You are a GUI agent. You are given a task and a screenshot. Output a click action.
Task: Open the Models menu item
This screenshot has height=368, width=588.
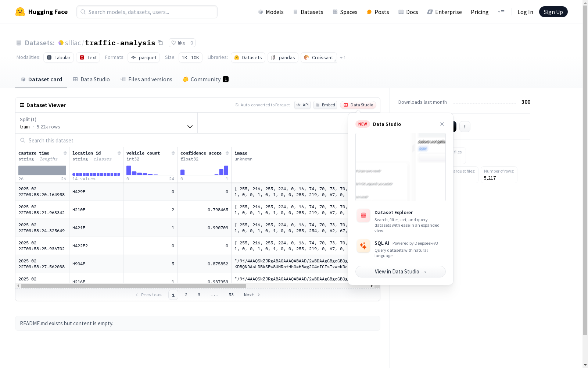(x=271, y=12)
